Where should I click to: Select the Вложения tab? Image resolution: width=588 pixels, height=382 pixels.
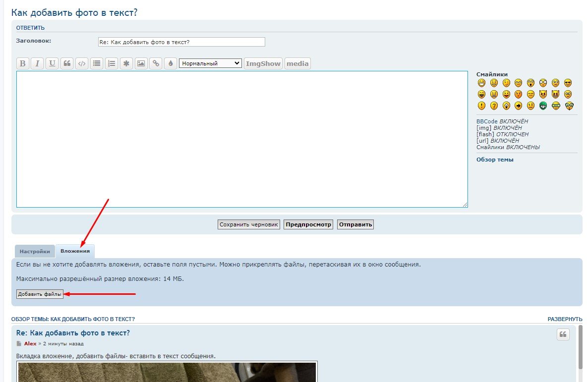click(75, 251)
